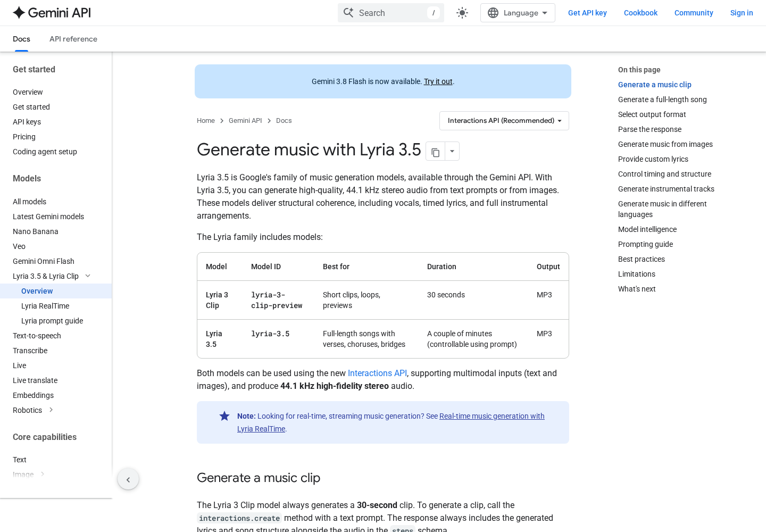
Task: Open Get API key link
Action: (x=587, y=13)
